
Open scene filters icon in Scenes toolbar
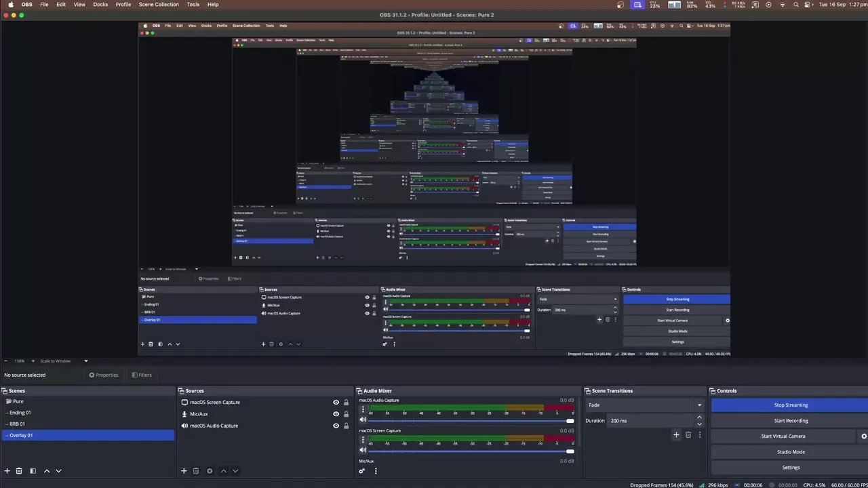click(33, 470)
